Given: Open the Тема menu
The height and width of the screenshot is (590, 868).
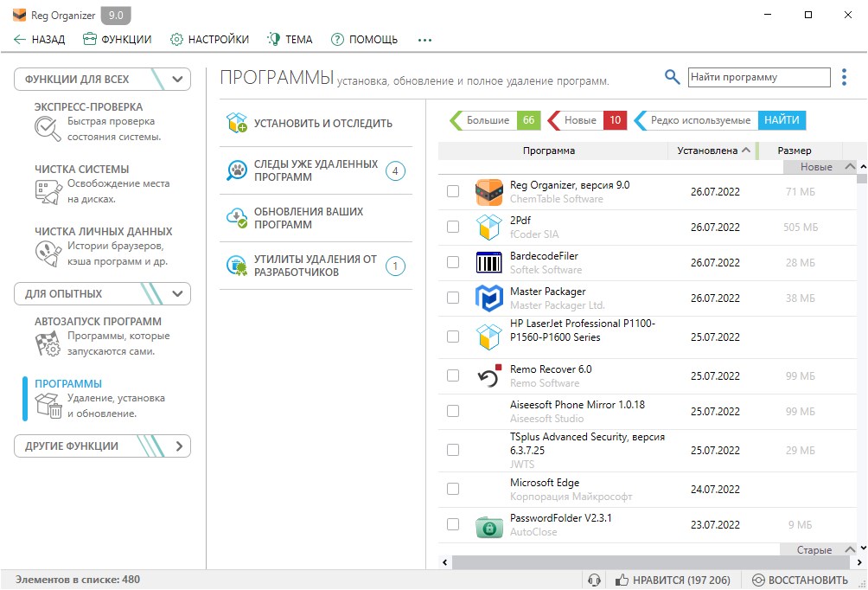Looking at the screenshot, I should 290,39.
